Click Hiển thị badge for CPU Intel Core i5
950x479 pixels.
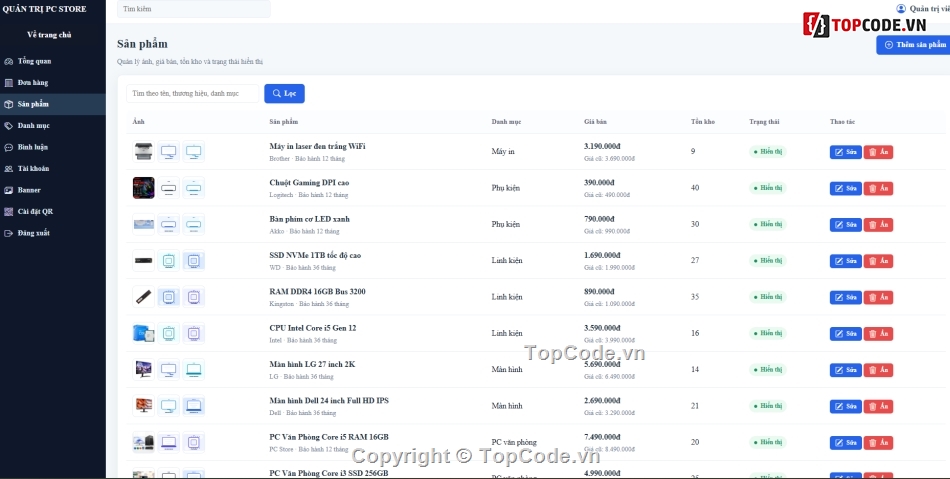768,333
